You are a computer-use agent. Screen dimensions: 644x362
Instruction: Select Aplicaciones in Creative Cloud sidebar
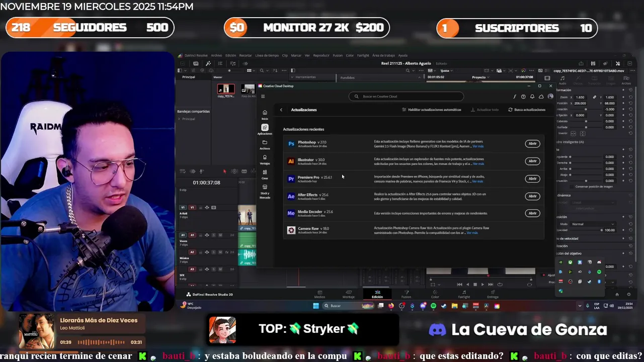click(265, 129)
